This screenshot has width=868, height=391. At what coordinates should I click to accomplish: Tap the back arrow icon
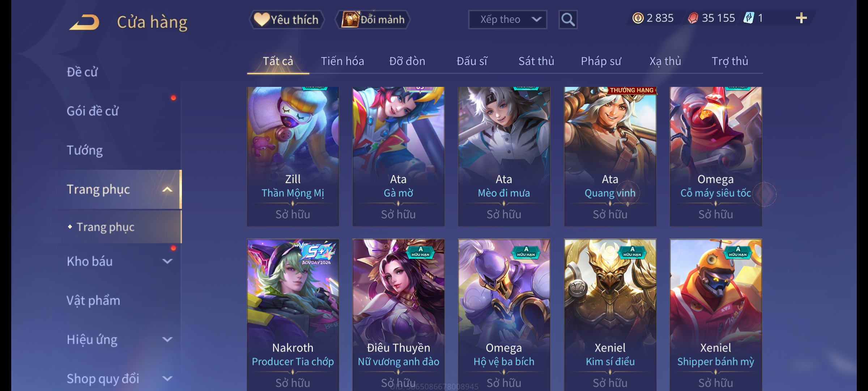(84, 22)
